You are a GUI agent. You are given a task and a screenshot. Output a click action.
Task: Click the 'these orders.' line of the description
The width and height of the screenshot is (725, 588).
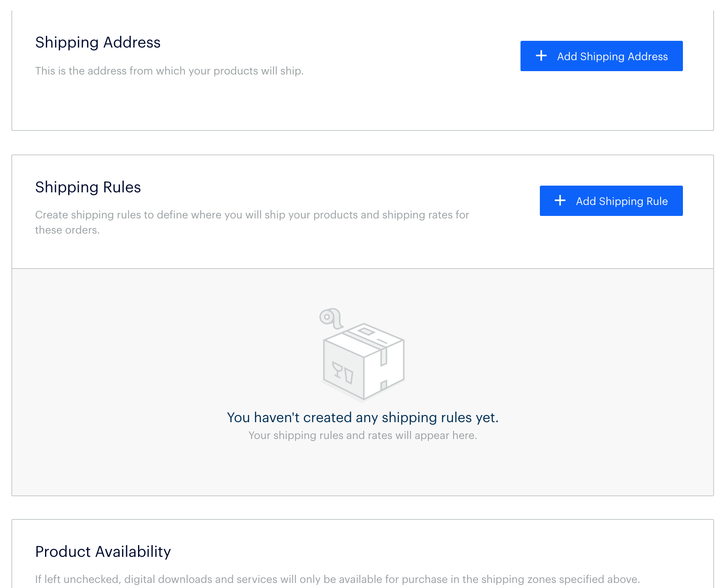(67, 230)
